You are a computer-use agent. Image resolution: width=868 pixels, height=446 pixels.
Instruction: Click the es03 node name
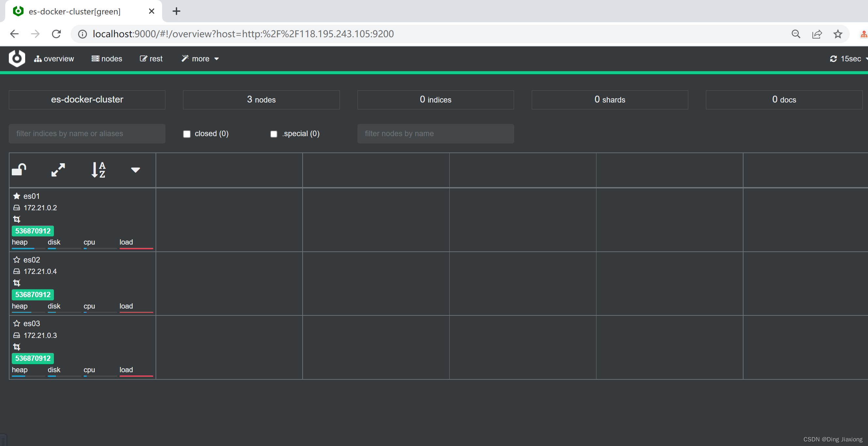(32, 323)
